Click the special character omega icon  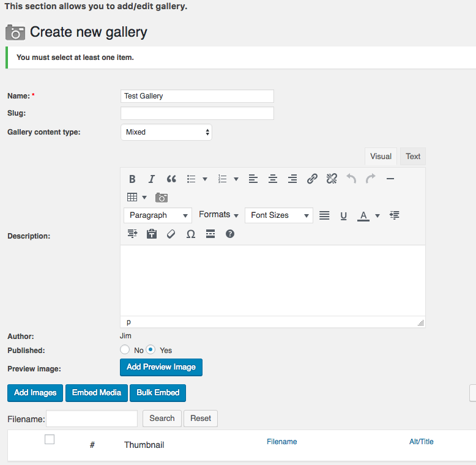(191, 234)
